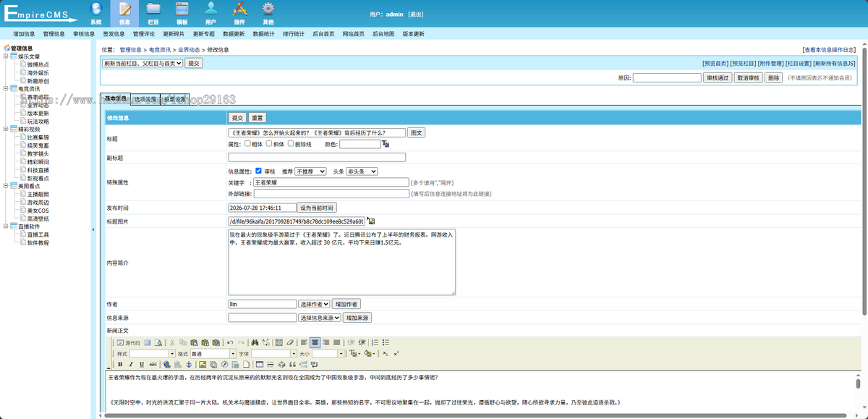Apply superscript with the x² icon
This screenshot has height=419, width=868.
click(x=396, y=353)
